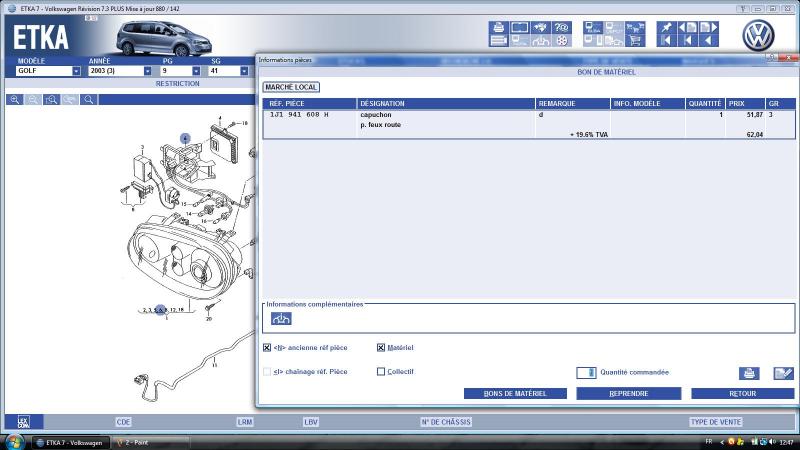Click the LEX COM logo icon bottom left
800x450 pixels.
pos(24,421)
